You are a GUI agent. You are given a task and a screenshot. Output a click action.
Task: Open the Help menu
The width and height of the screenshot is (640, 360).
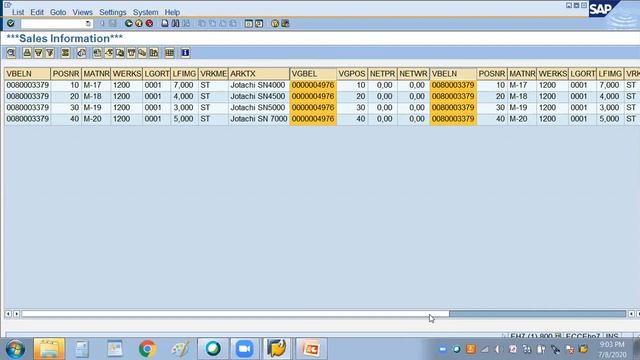click(172, 12)
